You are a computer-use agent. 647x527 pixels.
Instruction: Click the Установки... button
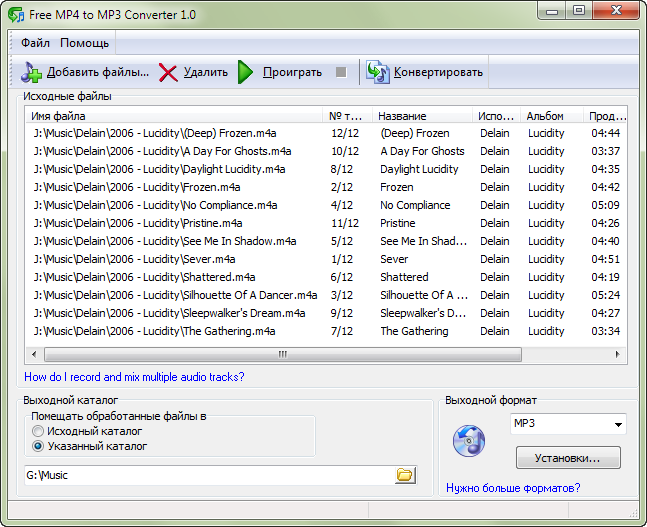point(568,458)
